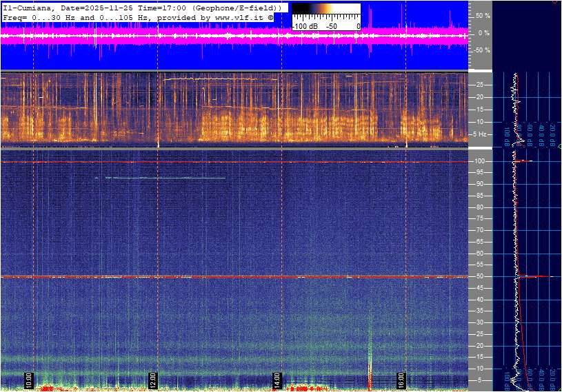The width and height of the screenshot is (562, 392).
Task: Click the -50 % amplitude axis label
Action: click(x=481, y=50)
